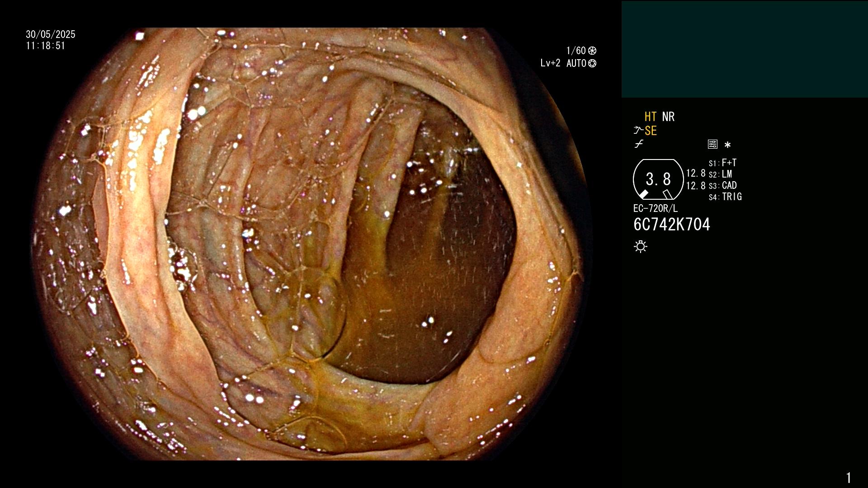
Task: Click the AUTO text label
Action: [x=576, y=63]
